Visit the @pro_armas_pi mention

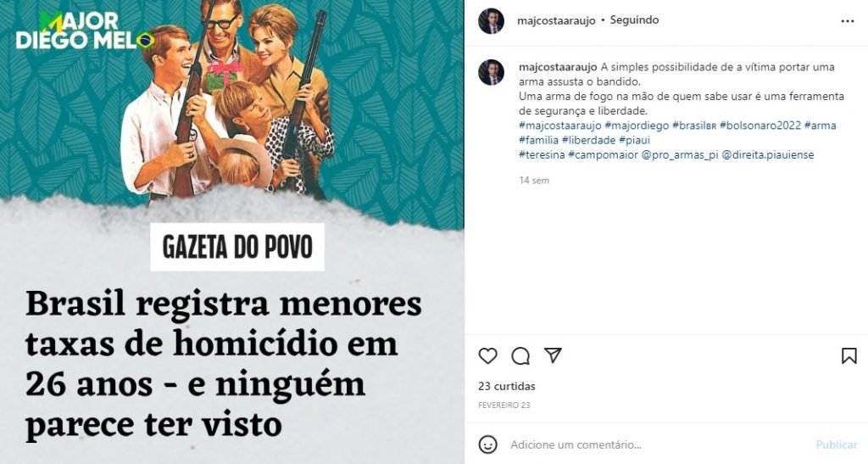[680, 155]
